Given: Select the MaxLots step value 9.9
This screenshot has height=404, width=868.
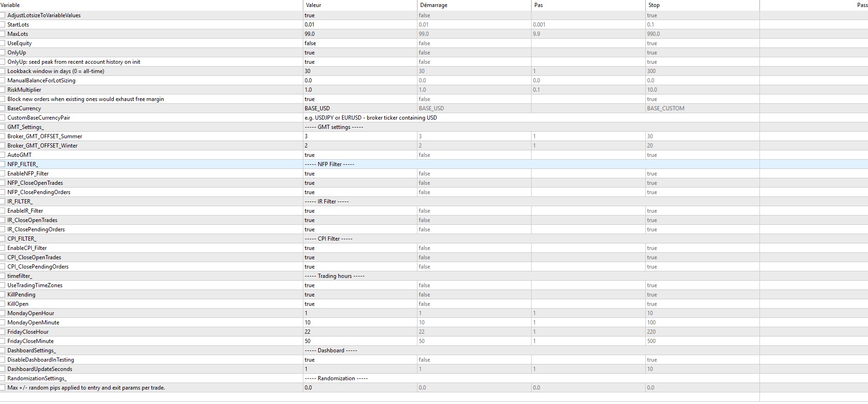Looking at the screenshot, I should pos(537,34).
